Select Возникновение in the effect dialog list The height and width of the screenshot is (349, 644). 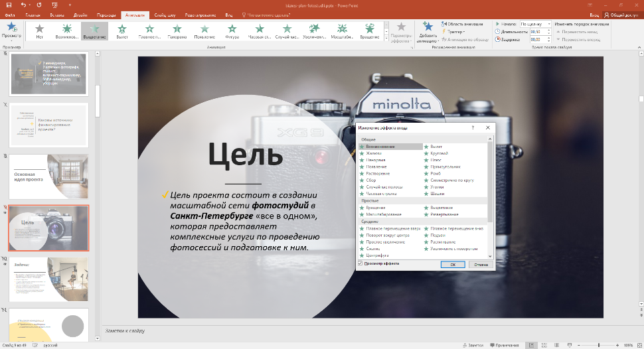(390, 147)
